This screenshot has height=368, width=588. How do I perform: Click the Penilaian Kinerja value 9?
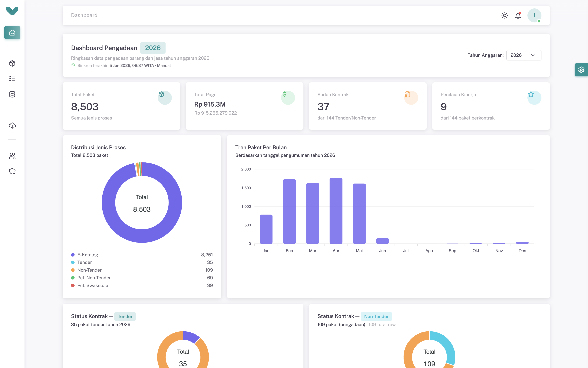[x=444, y=107]
